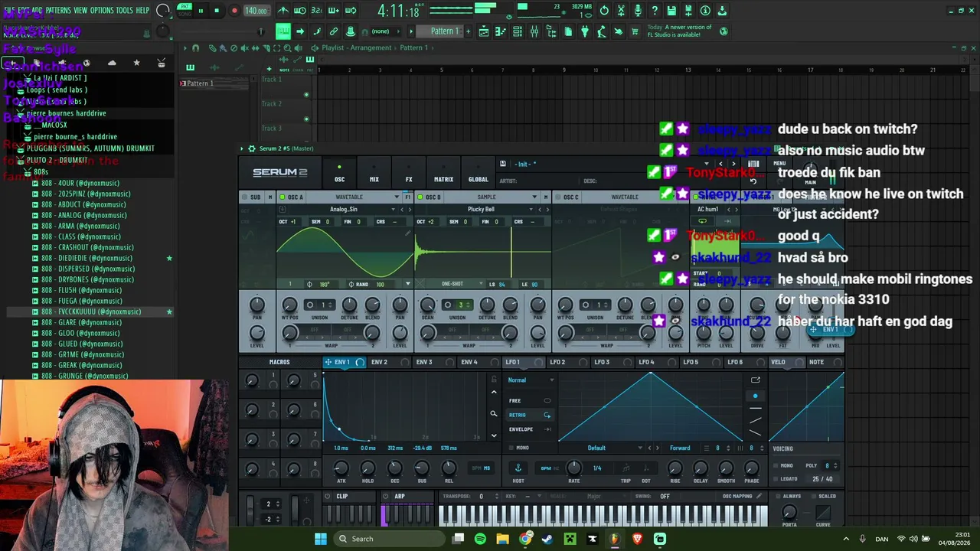Image resolution: width=980 pixels, height=551 pixels.
Task: Select the LFO FREE mode button
Action: coord(530,400)
